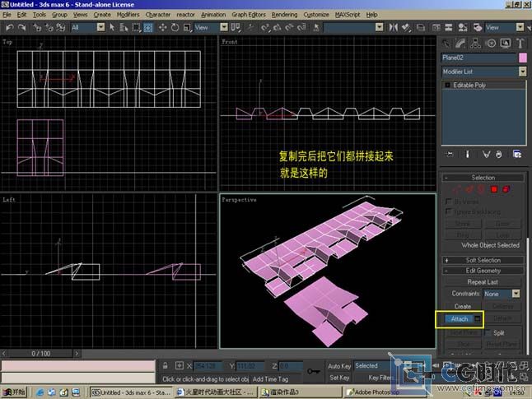Enable the Ignore Backfacing checkbox
Viewport: 532px width, 399px height.
pyautogui.click(x=449, y=211)
